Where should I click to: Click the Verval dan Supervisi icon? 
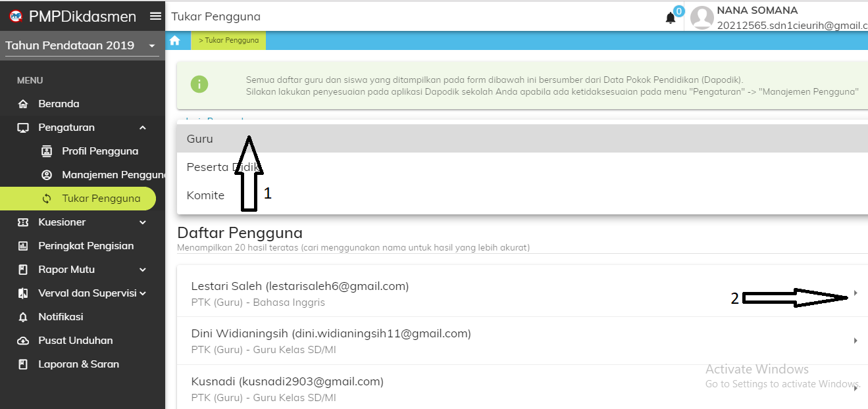(x=23, y=293)
